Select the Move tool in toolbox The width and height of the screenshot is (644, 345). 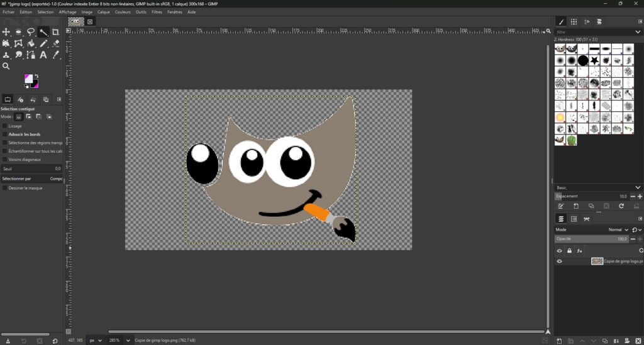pos(6,32)
